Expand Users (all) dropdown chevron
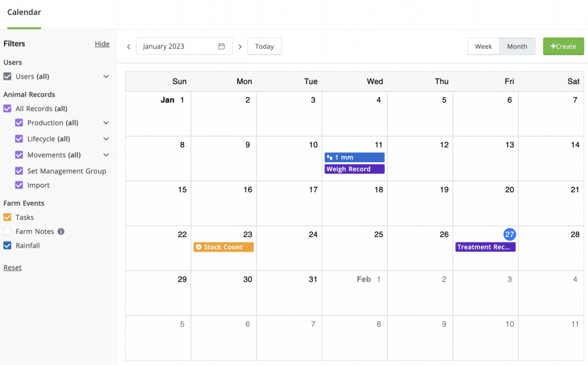The image size is (588, 365). 106,76
